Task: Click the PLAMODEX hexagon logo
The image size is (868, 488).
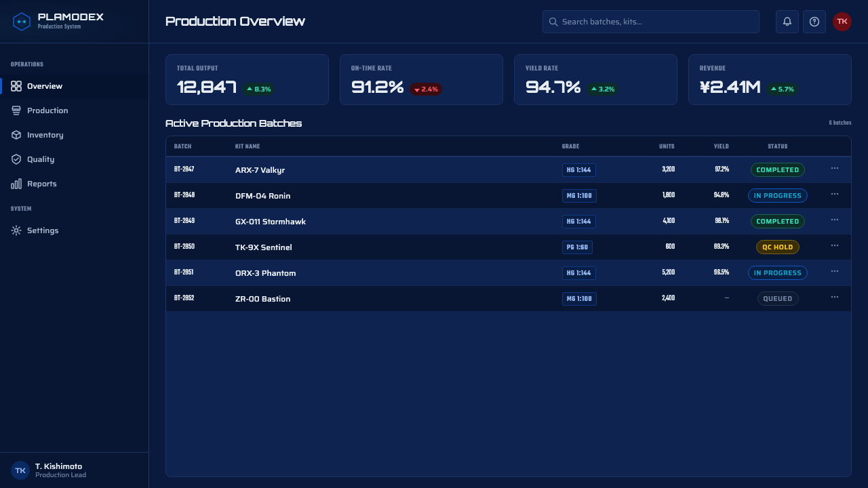Action: (22, 22)
